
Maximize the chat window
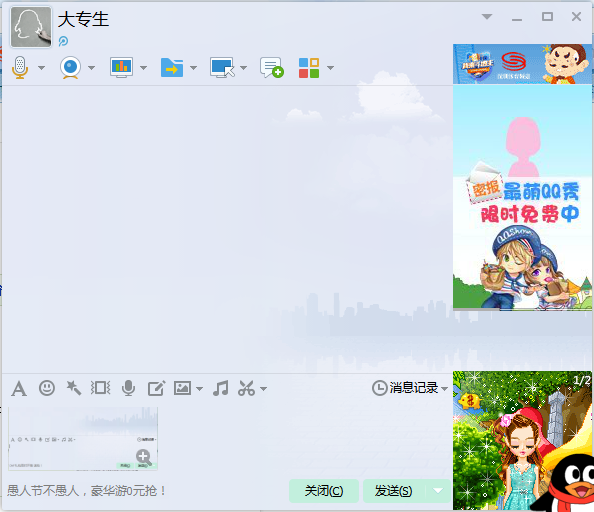[x=547, y=17]
